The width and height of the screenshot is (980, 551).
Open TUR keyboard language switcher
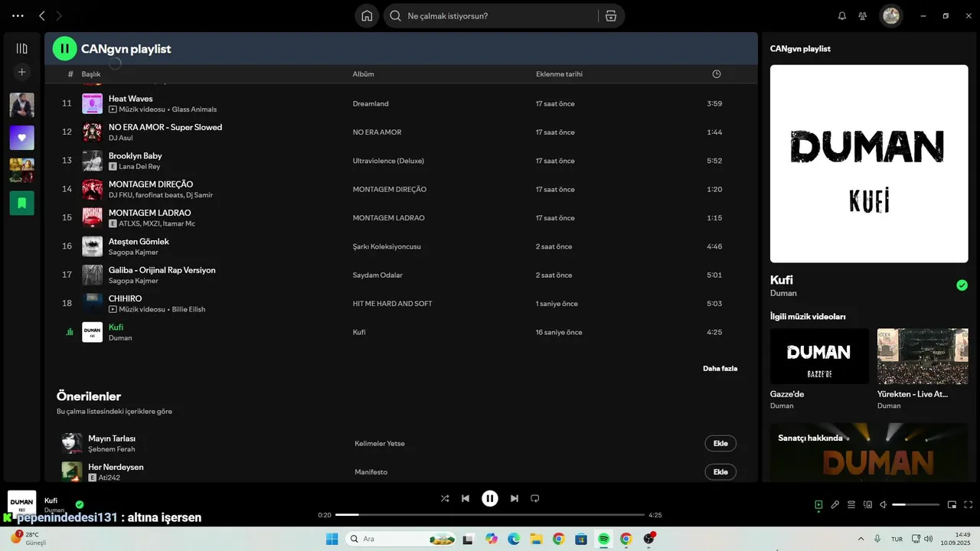[x=896, y=539]
